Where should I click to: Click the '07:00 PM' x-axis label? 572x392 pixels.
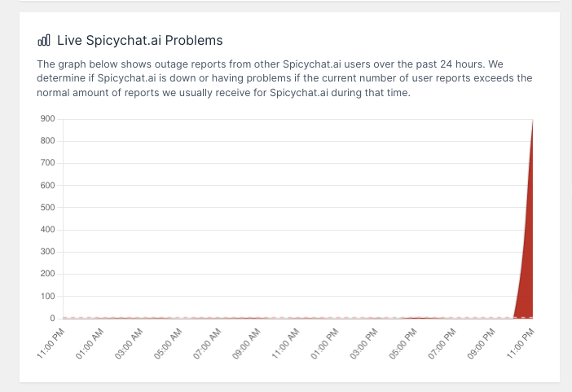point(442,344)
